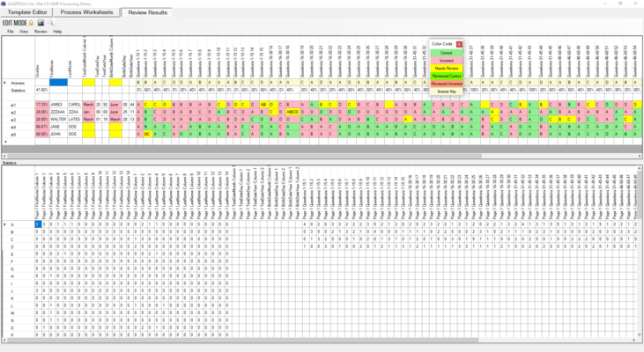Image resolution: width=644 pixels, height=352 pixels.
Task: Pick the Needs Review yellow swatch
Action: pos(447,68)
